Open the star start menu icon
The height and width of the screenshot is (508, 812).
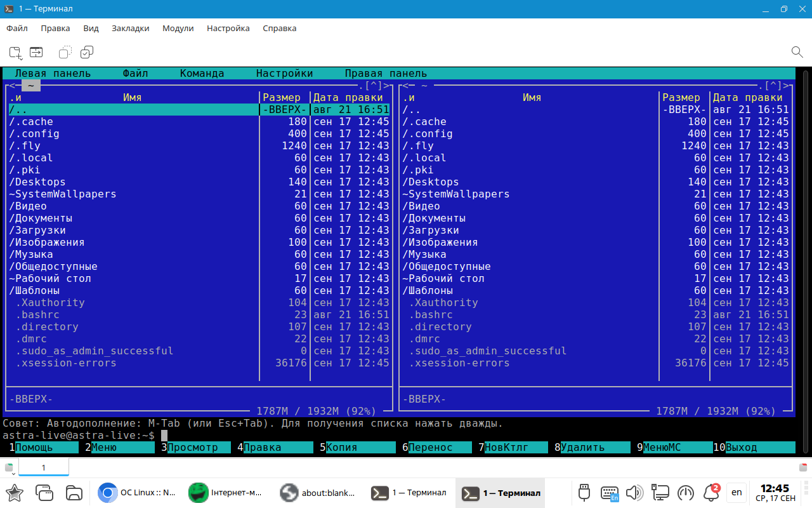coord(15,492)
